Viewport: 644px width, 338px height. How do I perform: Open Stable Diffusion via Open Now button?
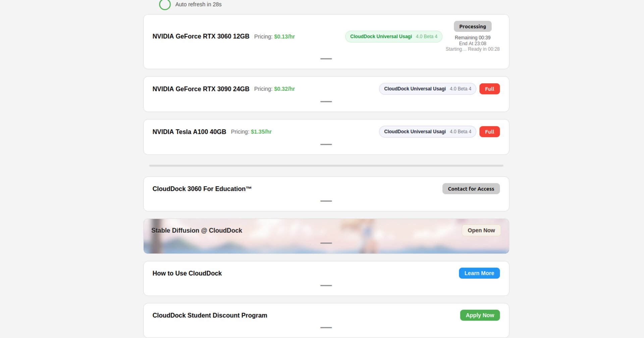coord(481,230)
